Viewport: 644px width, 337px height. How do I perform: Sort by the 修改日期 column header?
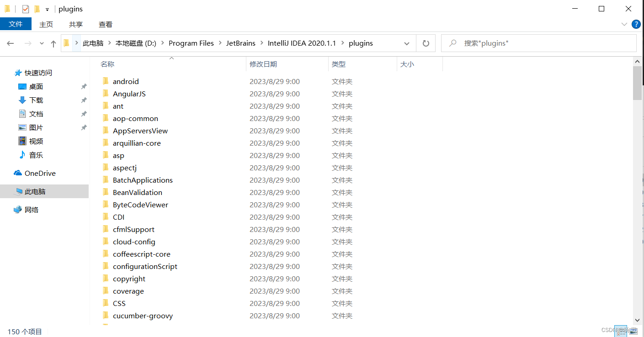(263, 64)
